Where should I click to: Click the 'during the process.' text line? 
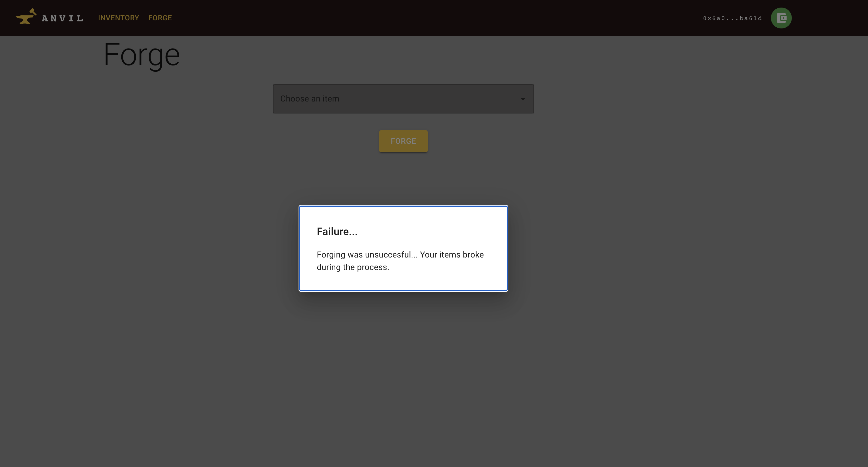click(x=353, y=267)
